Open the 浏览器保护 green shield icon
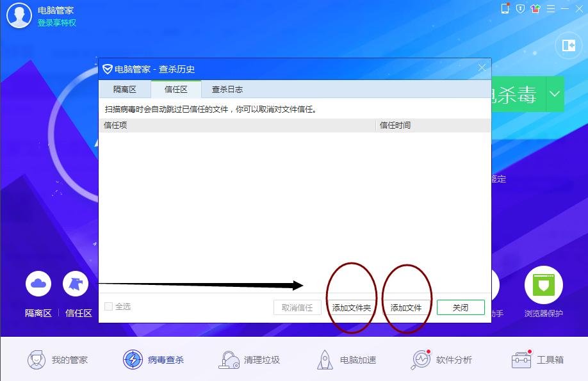Viewport: 588px width, 381px height. [543, 285]
